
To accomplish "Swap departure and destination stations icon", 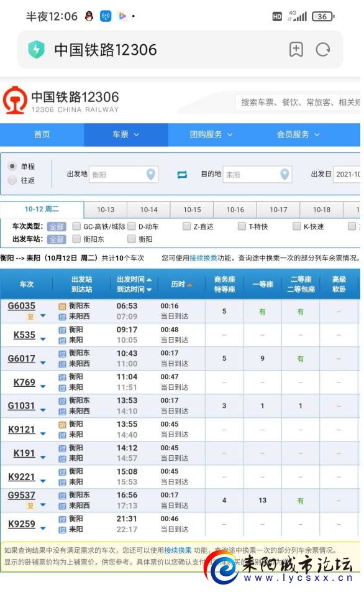I will coord(182,174).
